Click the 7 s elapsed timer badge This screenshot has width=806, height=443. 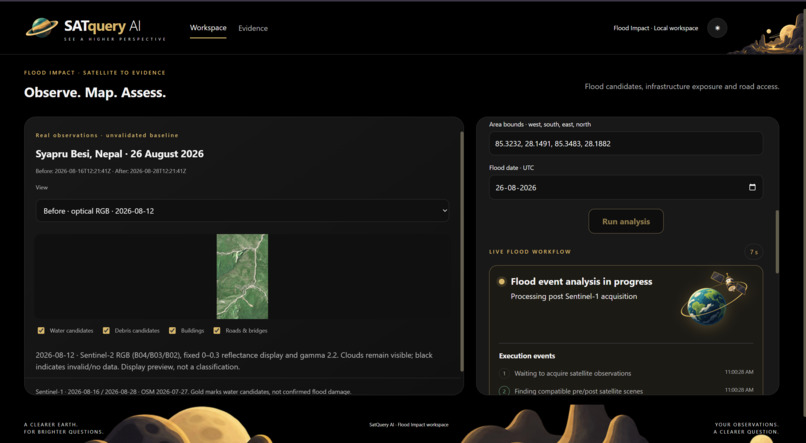click(754, 252)
